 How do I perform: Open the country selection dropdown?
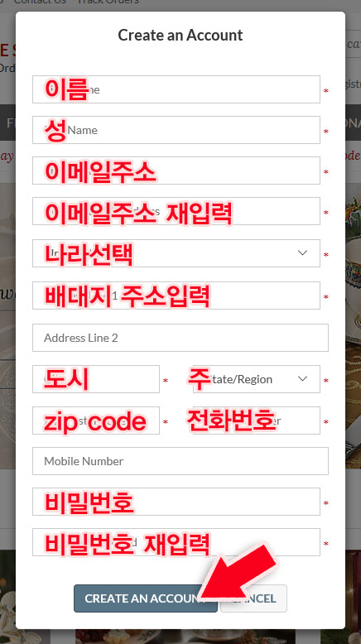click(176, 253)
